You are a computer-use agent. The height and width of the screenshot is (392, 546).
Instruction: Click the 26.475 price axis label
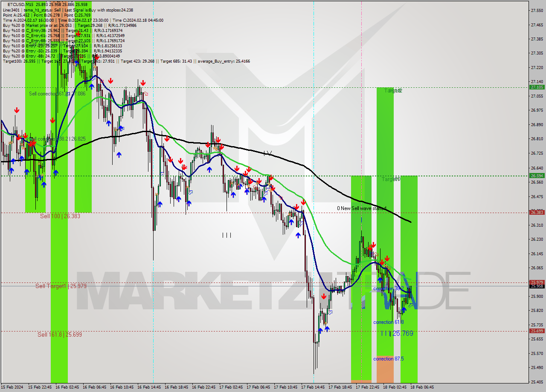(537, 196)
